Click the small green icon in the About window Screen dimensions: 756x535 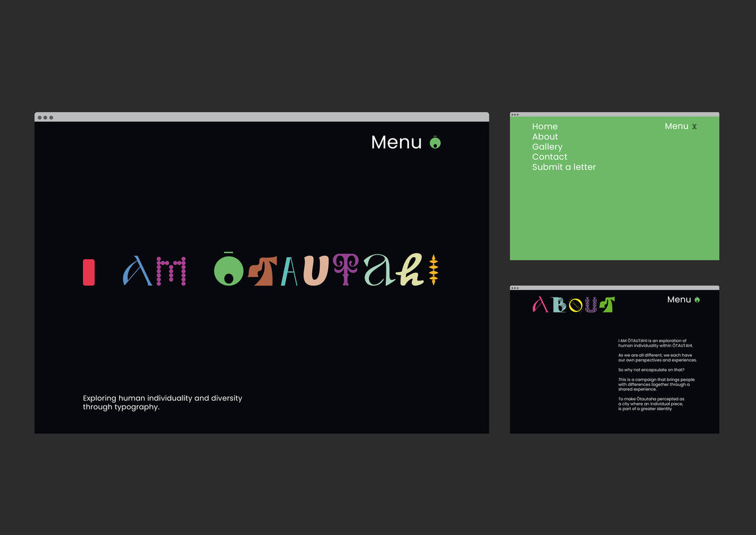tap(697, 300)
